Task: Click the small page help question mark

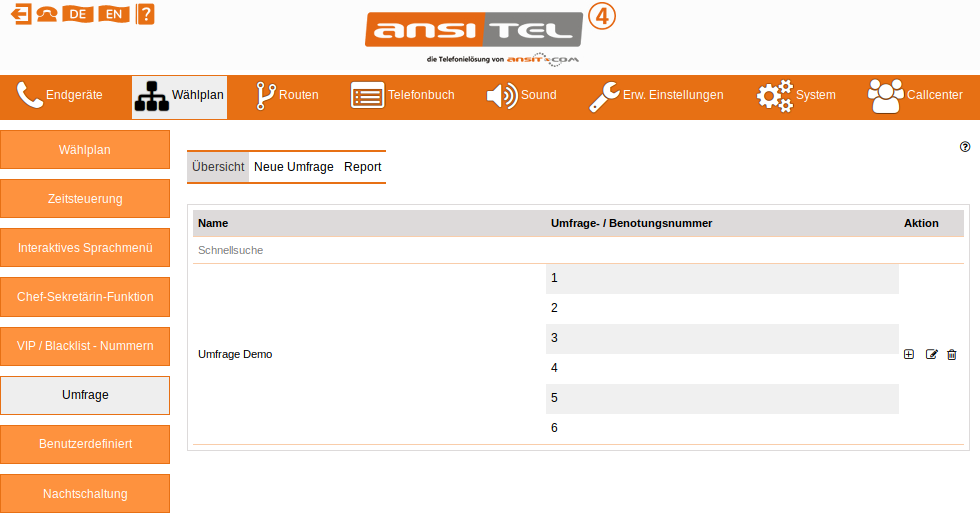Action: [x=965, y=146]
